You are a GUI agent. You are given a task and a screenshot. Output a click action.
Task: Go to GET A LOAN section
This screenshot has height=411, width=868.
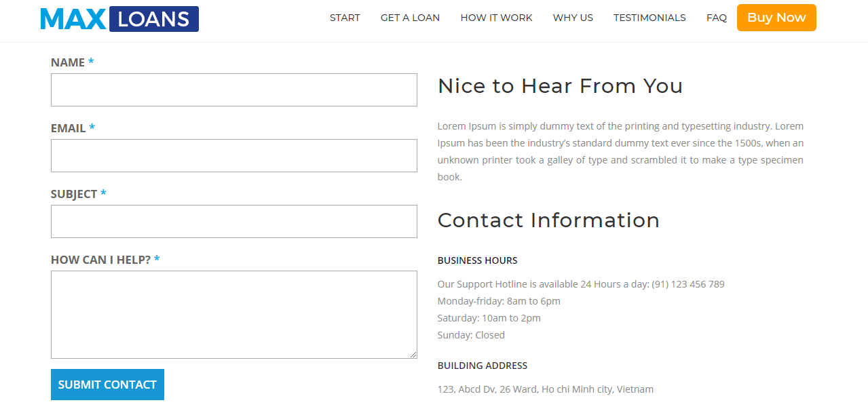[x=410, y=18]
